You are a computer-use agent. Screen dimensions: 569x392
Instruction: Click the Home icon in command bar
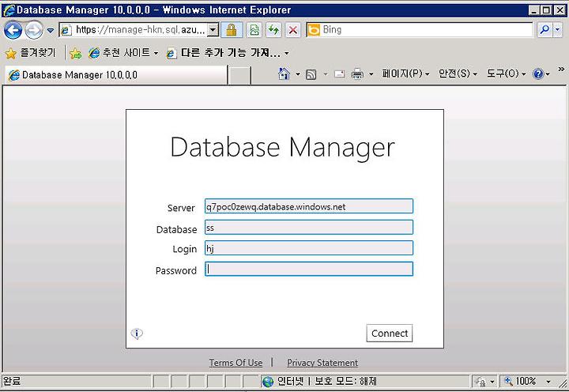coord(284,74)
